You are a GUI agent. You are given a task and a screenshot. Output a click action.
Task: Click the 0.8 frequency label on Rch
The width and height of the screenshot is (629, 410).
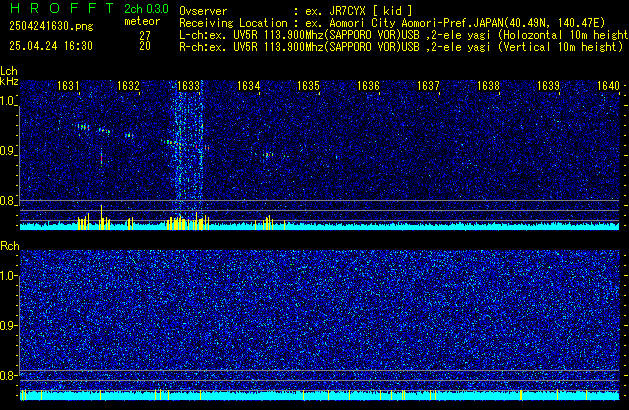(8, 375)
